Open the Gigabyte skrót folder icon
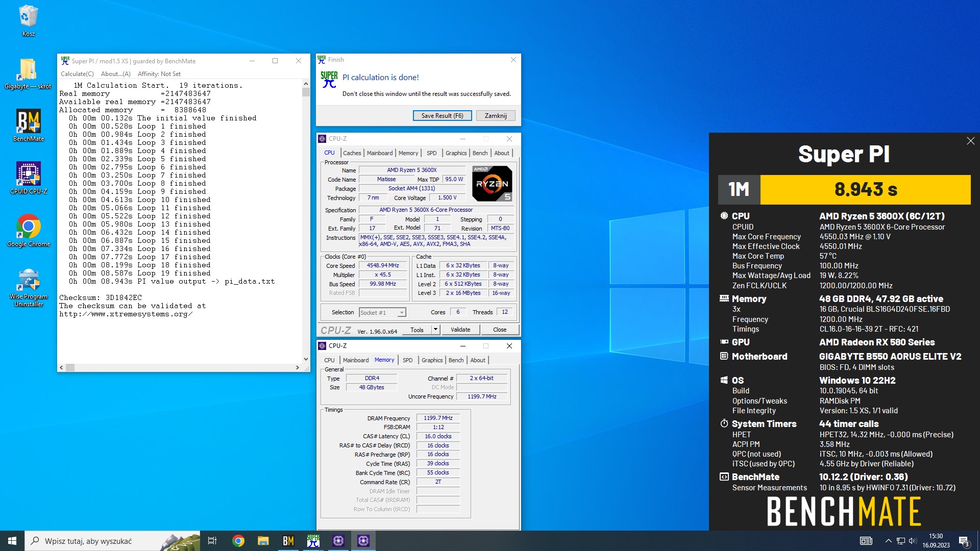The image size is (980, 551). (x=28, y=74)
